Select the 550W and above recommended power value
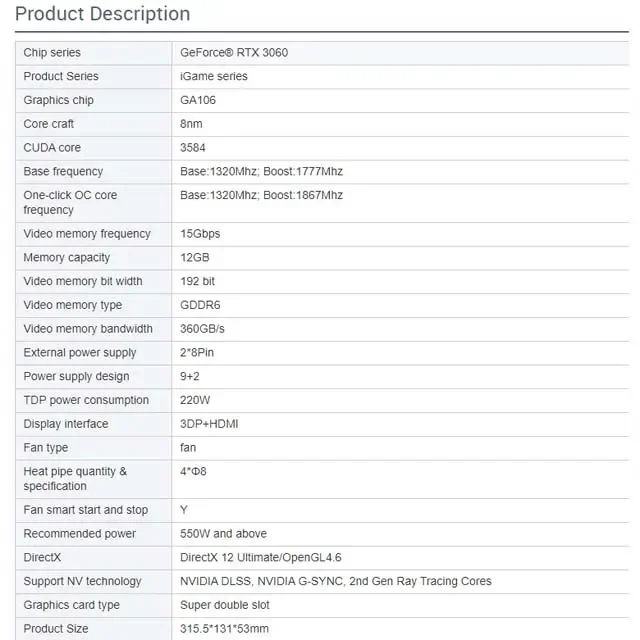 223,534
